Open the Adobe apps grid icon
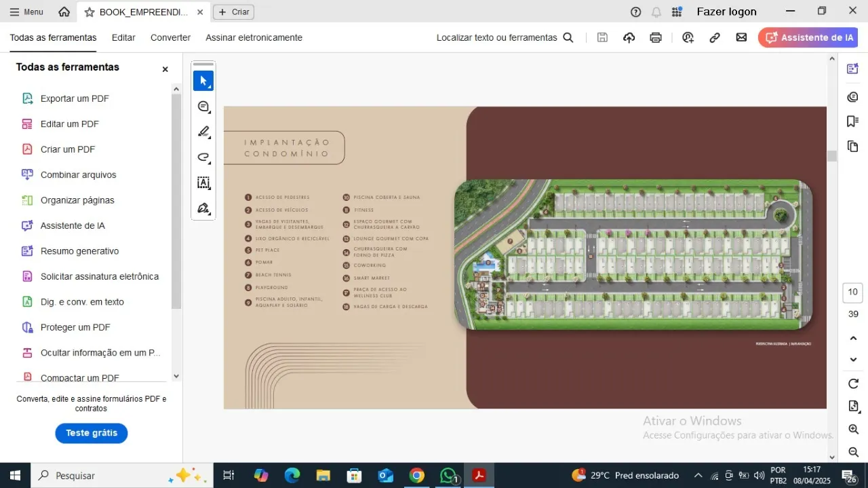The height and width of the screenshot is (488, 868). coord(677,12)
